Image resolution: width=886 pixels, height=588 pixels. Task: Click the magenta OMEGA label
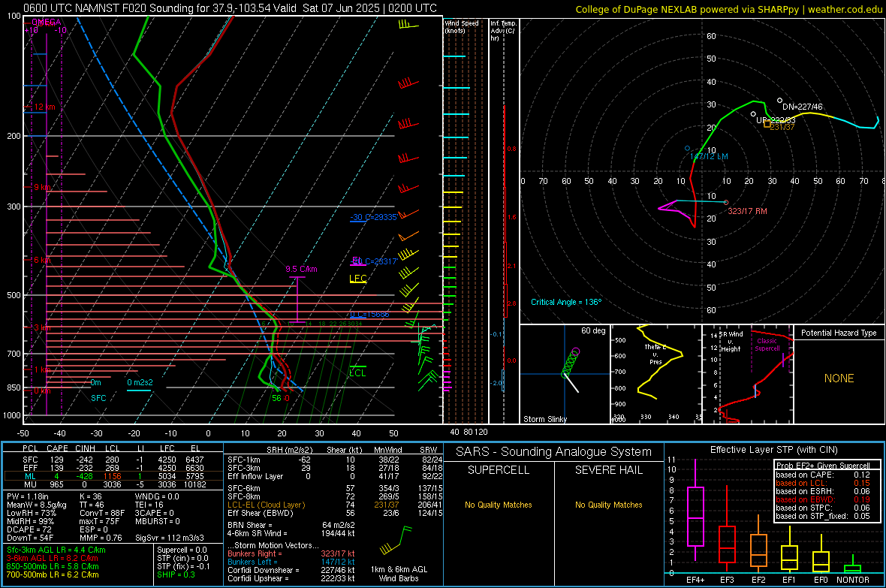[x=47, y=22]
